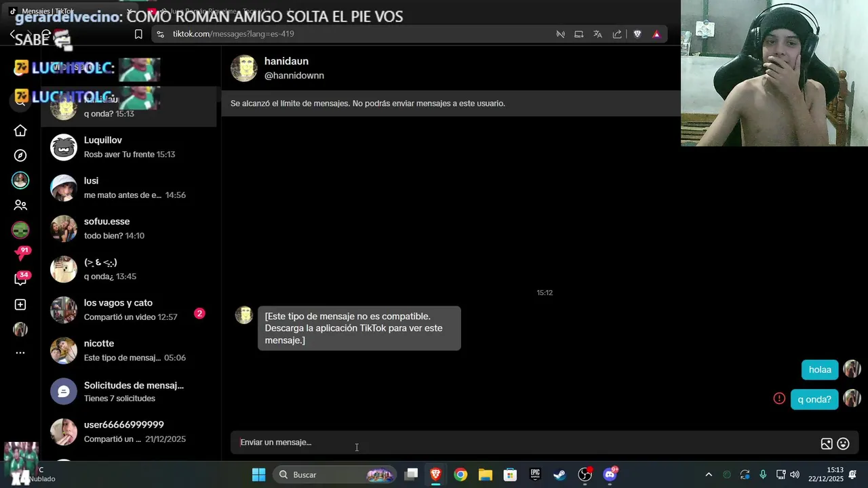Click the 'holaa' sent message bubble
Image resolution: width=868 pixels, height=488 pixels.
(820, 369)
